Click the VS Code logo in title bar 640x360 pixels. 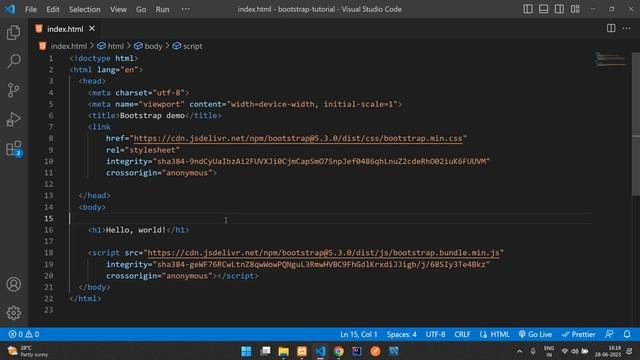[x=10, y=9]
